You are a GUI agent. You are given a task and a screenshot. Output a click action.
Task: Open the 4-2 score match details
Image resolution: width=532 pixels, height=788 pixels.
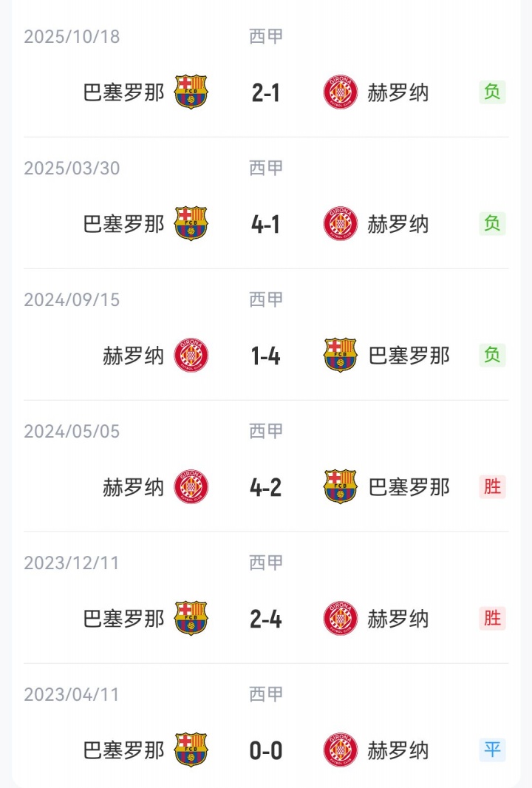tap(266, 488)
